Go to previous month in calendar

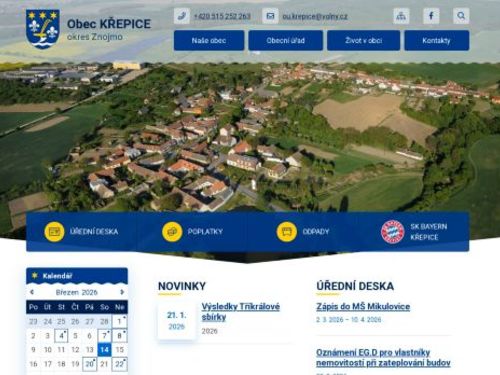click(x=32, y=292)
